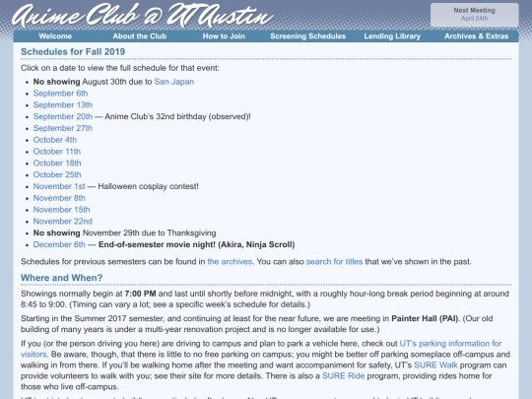Follow the SURE Walk link
The width and height of the screenshot is (532, 399).
[x=435, y=366]
